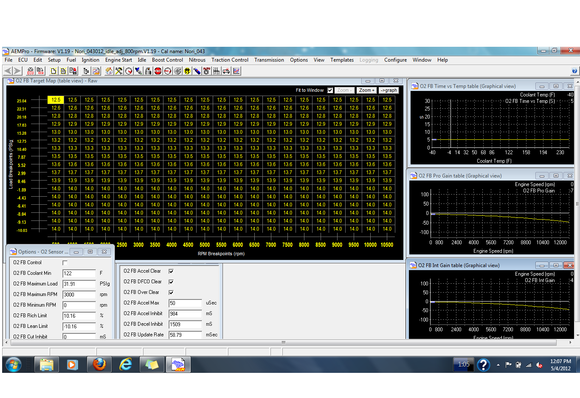
Task: Click the taskbar question mark help icon
Action: point(483,365)
